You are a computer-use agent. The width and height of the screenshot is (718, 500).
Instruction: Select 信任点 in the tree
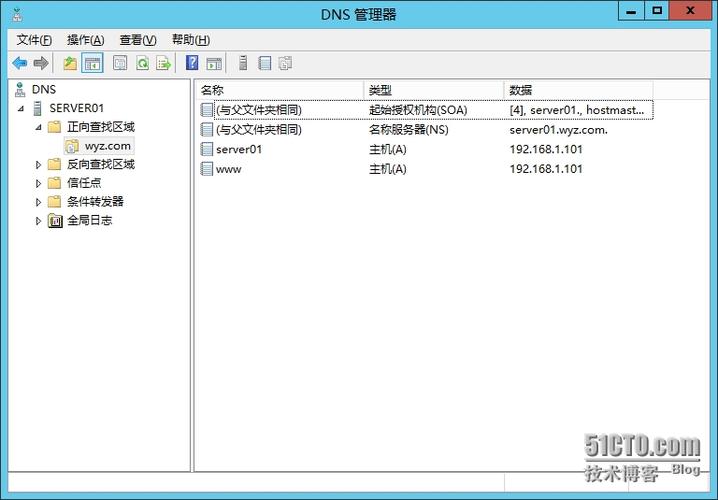coord(84,183)
